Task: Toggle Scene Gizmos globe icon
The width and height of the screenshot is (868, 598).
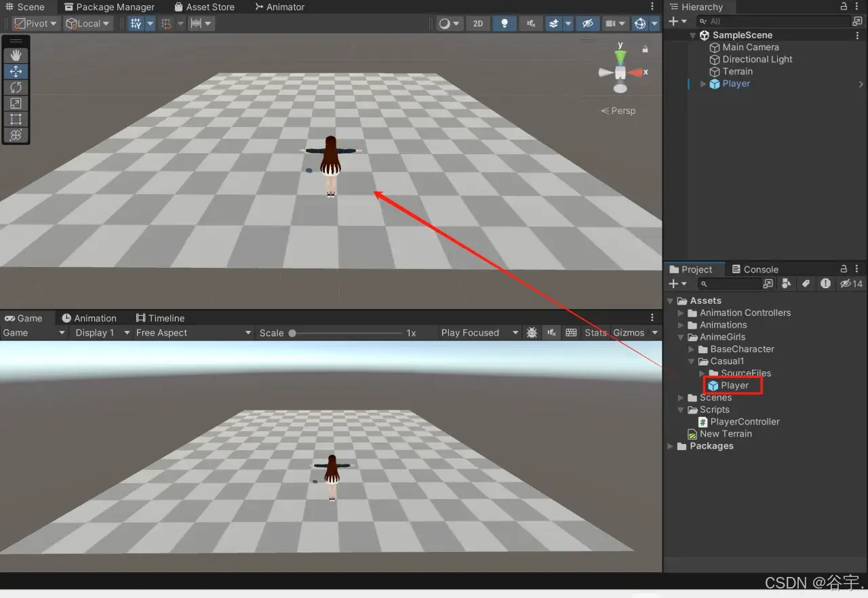Action: click(x=639, y=24)
